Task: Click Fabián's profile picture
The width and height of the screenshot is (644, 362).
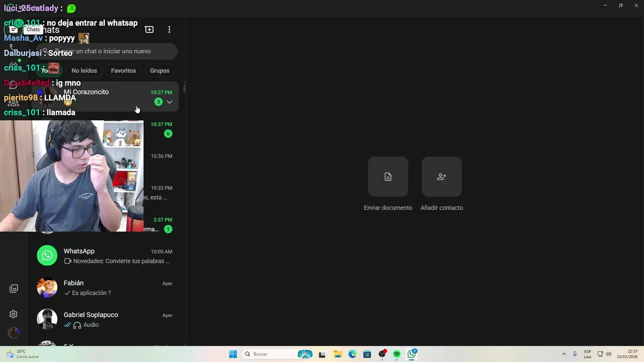Action: (47, 288)
